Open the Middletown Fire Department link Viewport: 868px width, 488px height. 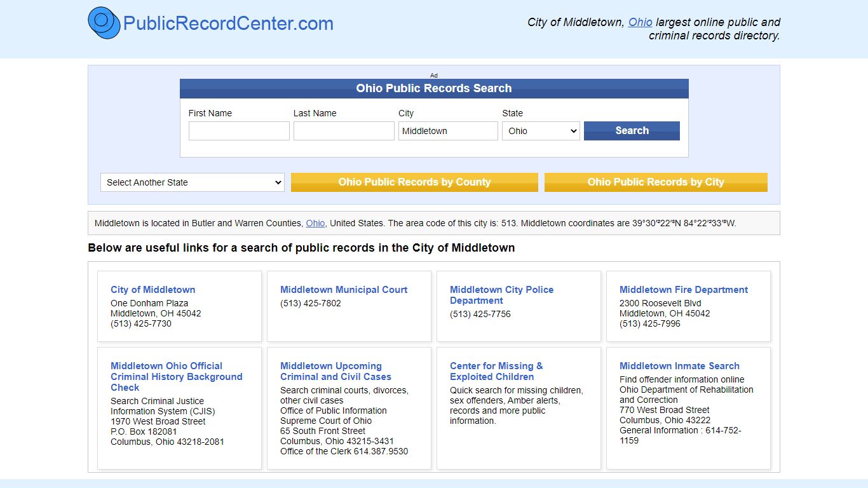(684, 290)
